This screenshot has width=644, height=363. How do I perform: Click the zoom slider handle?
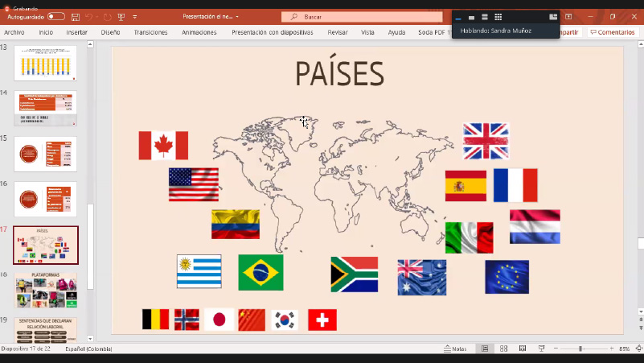tap(580, 349)
